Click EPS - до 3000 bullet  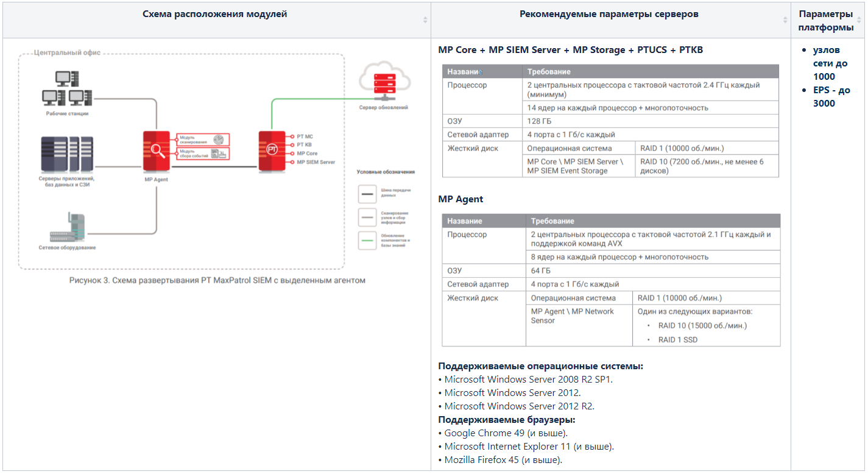click(831, 97)
